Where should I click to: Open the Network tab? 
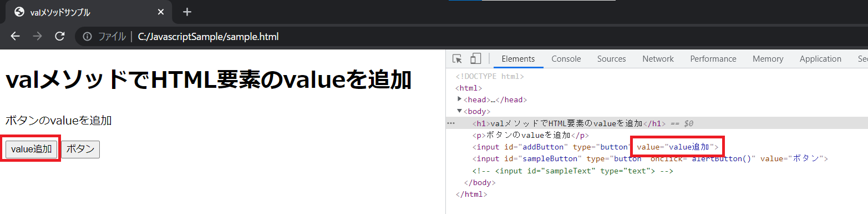pos(658,59)
